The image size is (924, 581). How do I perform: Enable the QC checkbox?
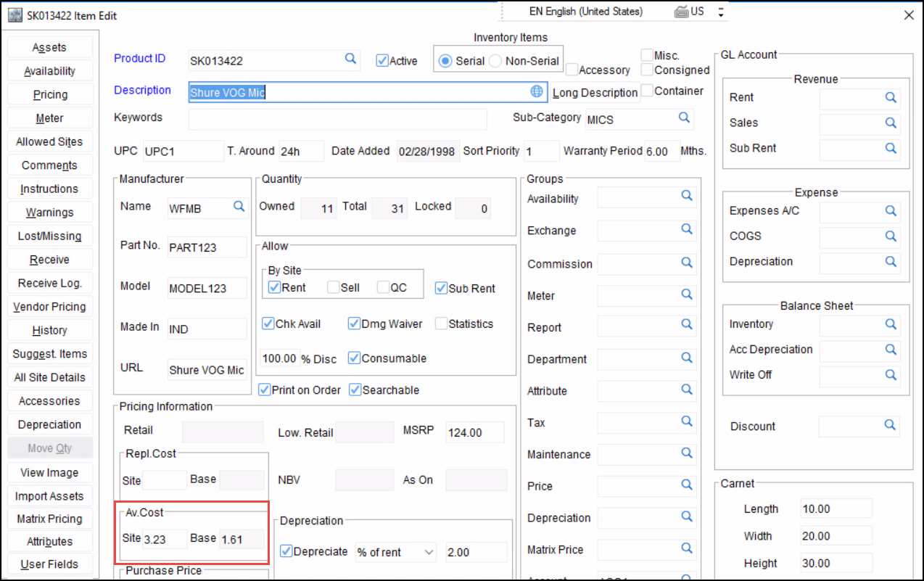point(383,287)
